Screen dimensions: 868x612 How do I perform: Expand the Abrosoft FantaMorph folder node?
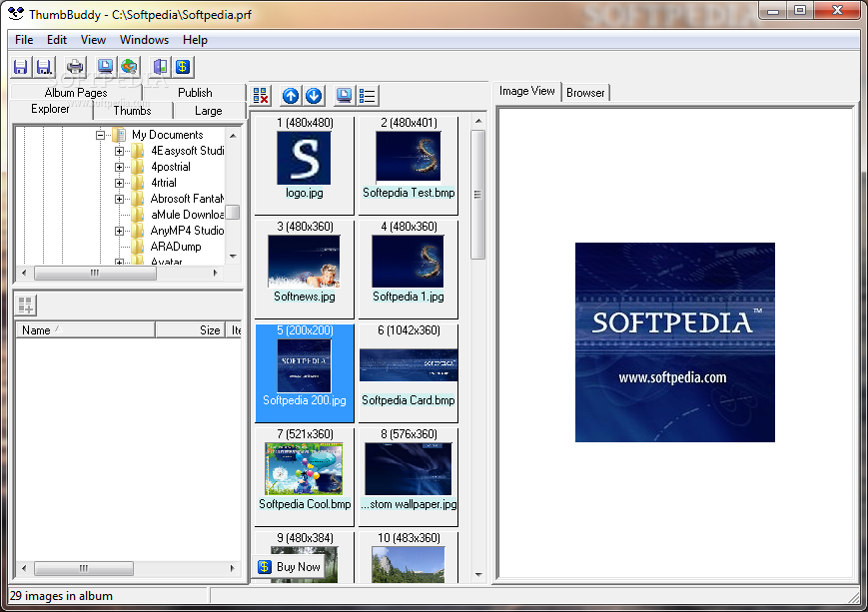(x=119, y=199)
